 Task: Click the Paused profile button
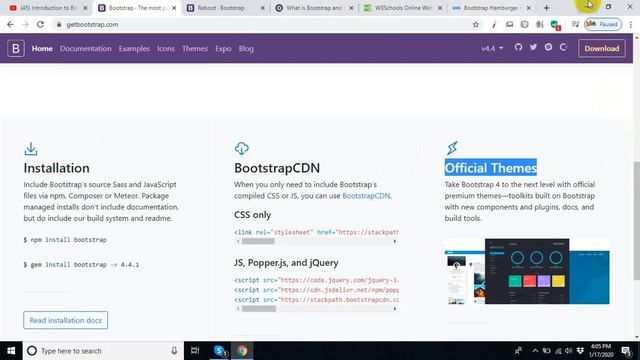pos(603,24)
